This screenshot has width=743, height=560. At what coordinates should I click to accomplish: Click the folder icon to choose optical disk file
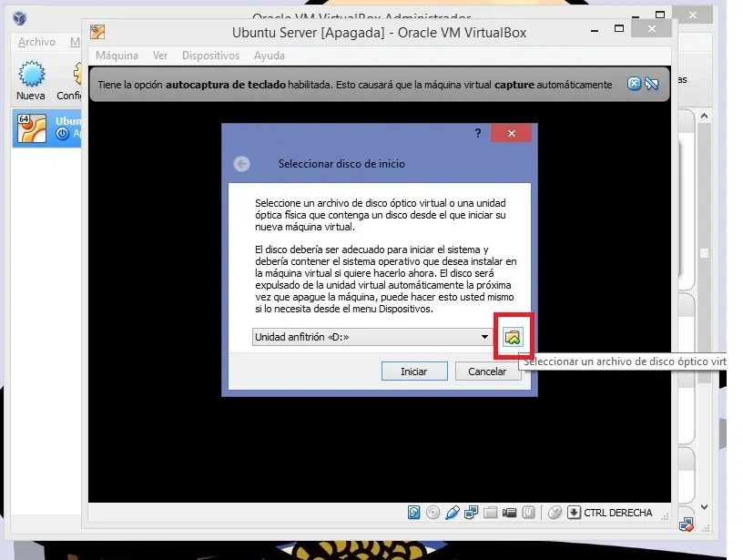click(x=513, y=337)
